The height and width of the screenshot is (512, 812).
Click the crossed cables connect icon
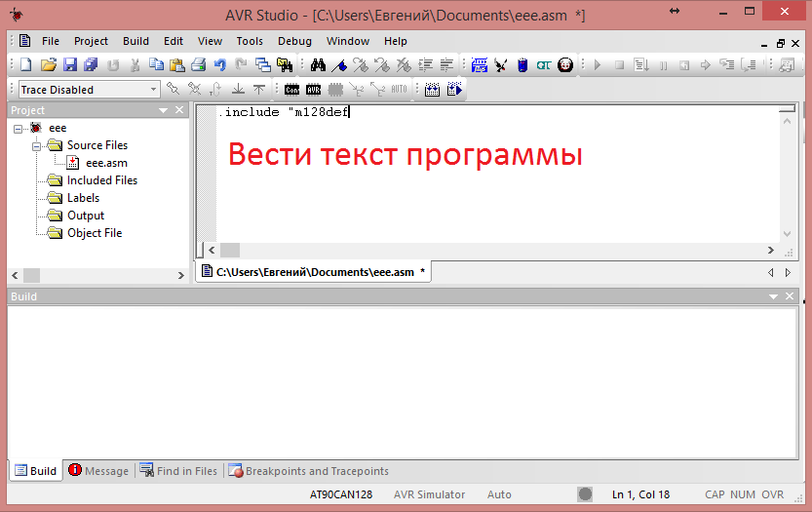click(501, 64)
